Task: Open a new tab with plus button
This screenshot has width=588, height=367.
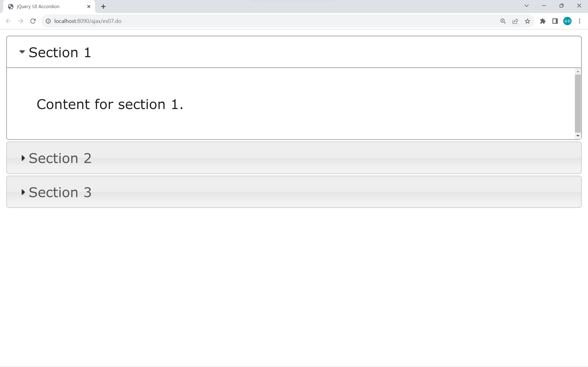Action: tap(103, 7)
